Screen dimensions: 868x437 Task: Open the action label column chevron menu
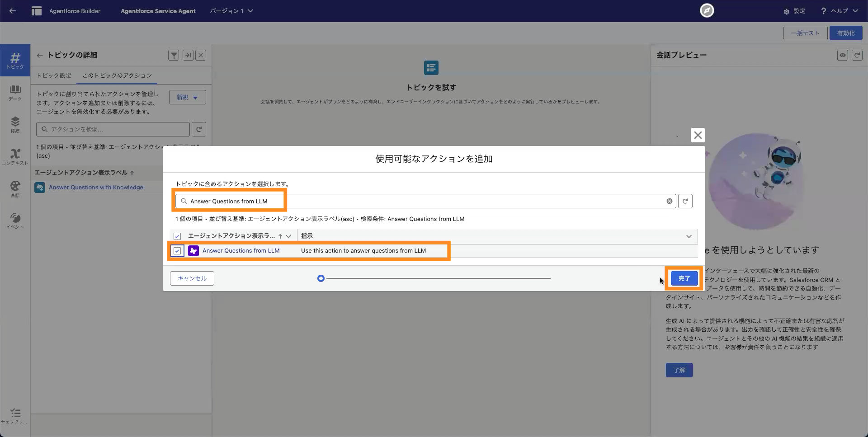288,236
